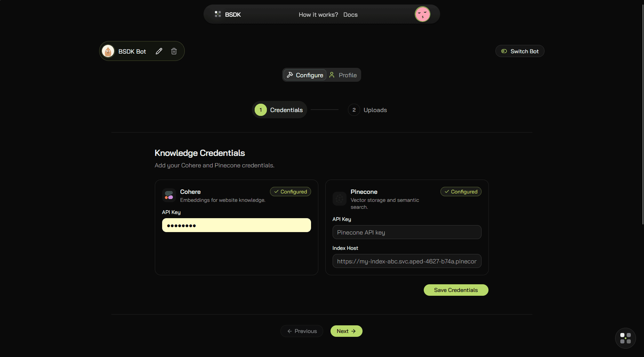Go to step 1 Credentials

point(279,110)
